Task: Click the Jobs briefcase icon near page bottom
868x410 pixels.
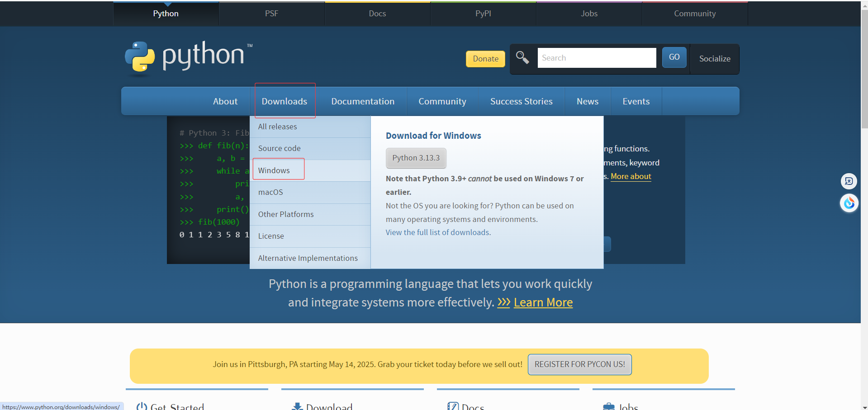Action: [608, 406]
